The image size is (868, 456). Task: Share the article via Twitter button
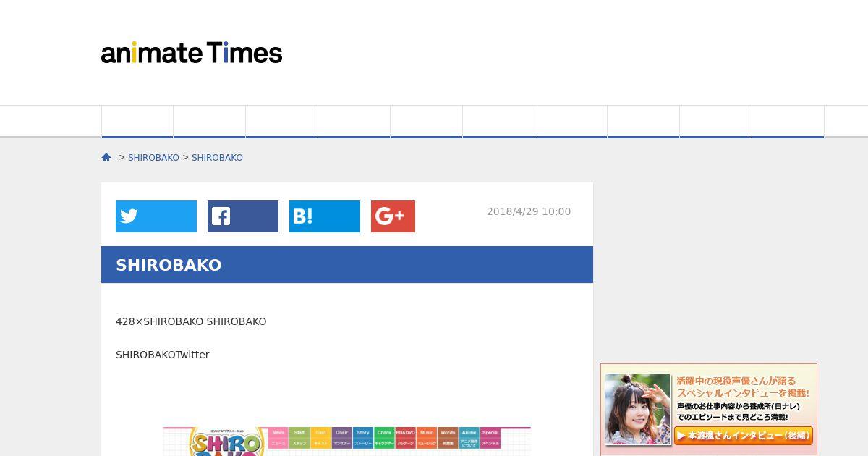point(156,216)
